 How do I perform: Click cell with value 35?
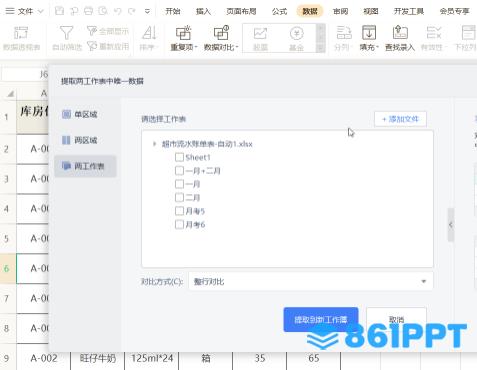[260, 358]
